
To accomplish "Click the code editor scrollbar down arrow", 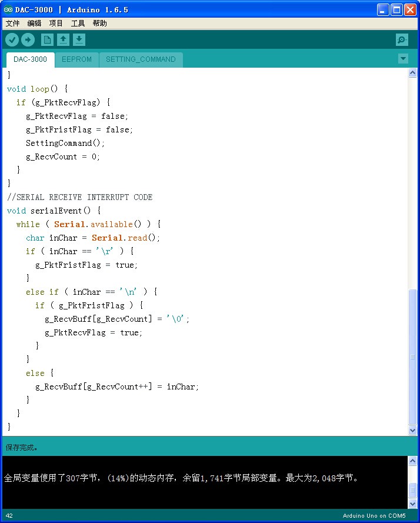I will coord(413,430).
